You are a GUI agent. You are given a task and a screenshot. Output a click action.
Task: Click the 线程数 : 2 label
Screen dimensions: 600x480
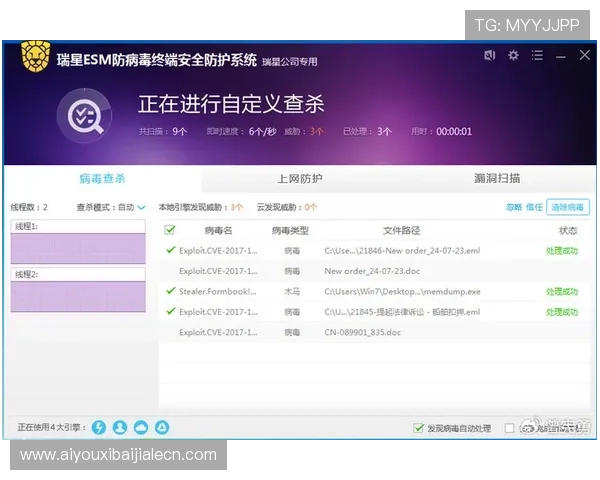29,207
